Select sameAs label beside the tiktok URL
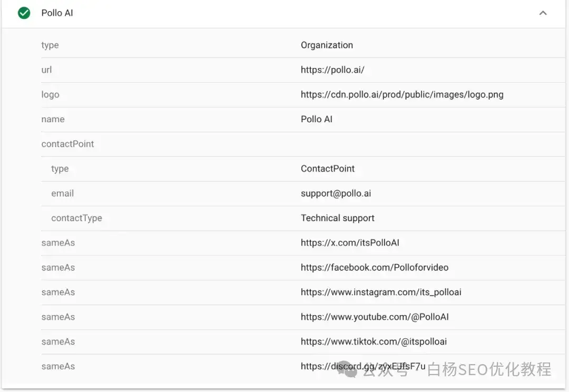Image resolution: width=569 pixels, height=392 pixels. [x=58, y=341]
